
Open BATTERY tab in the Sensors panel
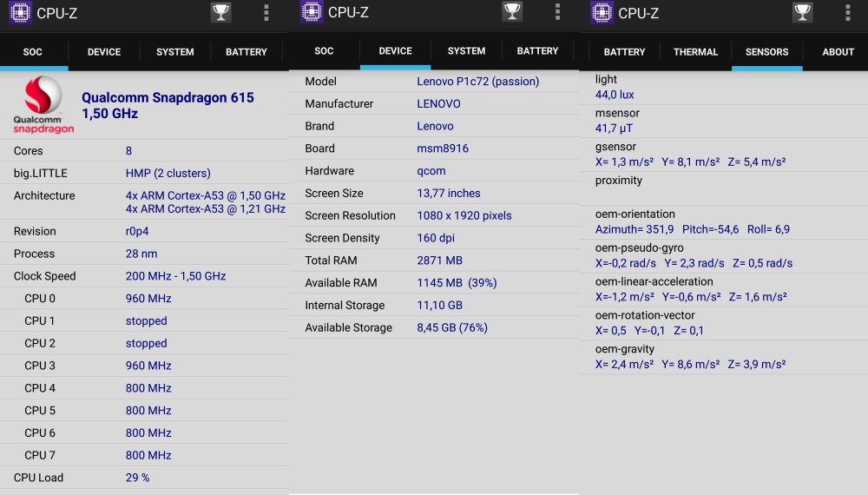(624, 52)
